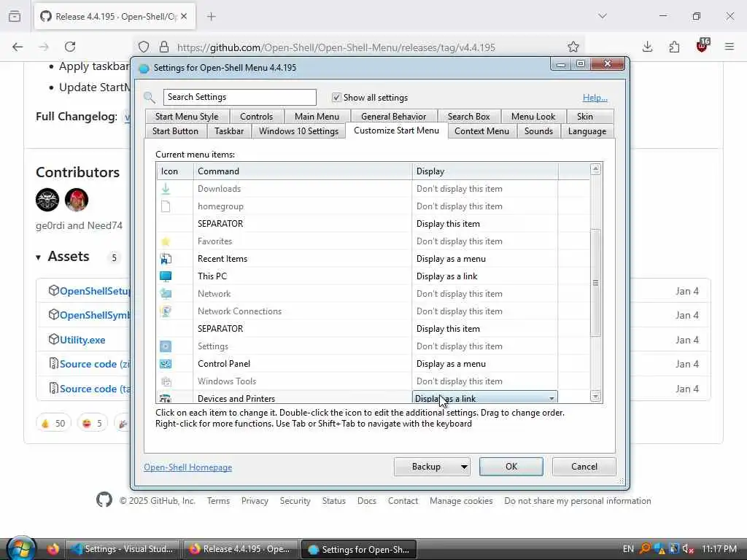This screenshot has height=560, width=747.
Task: Open the Windows 10 Settings tab
Action: click(298, 131)
